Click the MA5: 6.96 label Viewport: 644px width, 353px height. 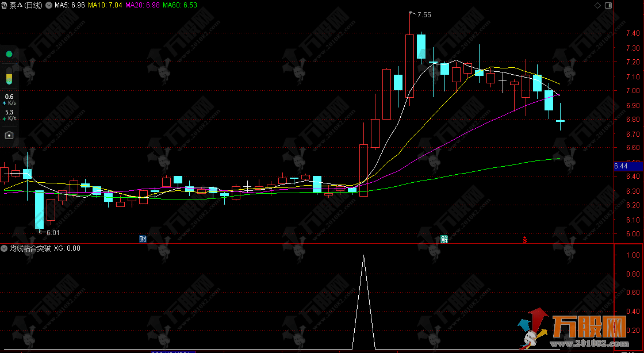coord(70,5)
